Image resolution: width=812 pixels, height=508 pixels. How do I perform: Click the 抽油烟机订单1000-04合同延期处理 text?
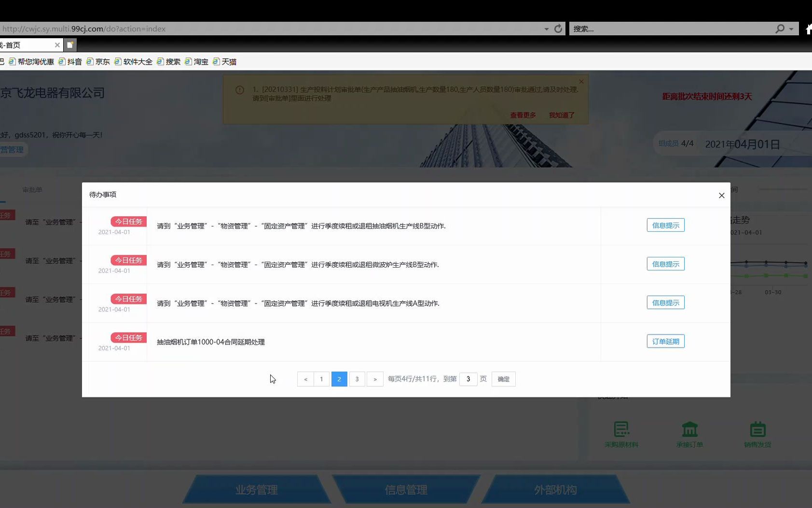point(211,342)
